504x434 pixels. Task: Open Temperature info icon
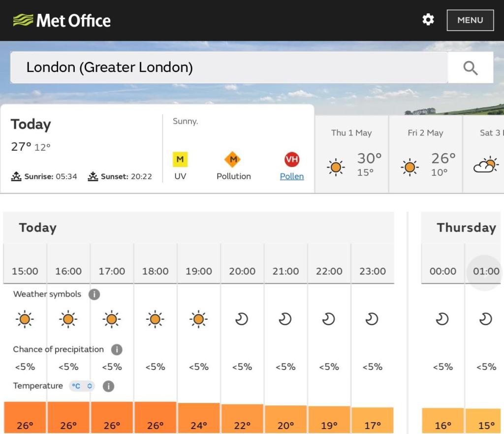coord(108,386)
